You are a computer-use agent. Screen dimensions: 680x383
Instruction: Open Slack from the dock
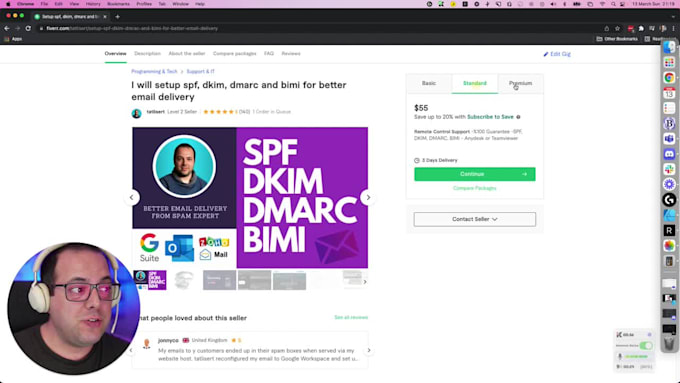669,169
